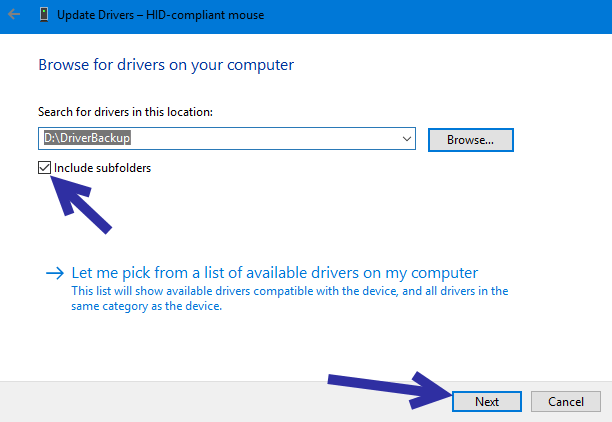Cancel the driver update wizard
Image resolution: width=612 pixels, height=422 pixels.
566,401
